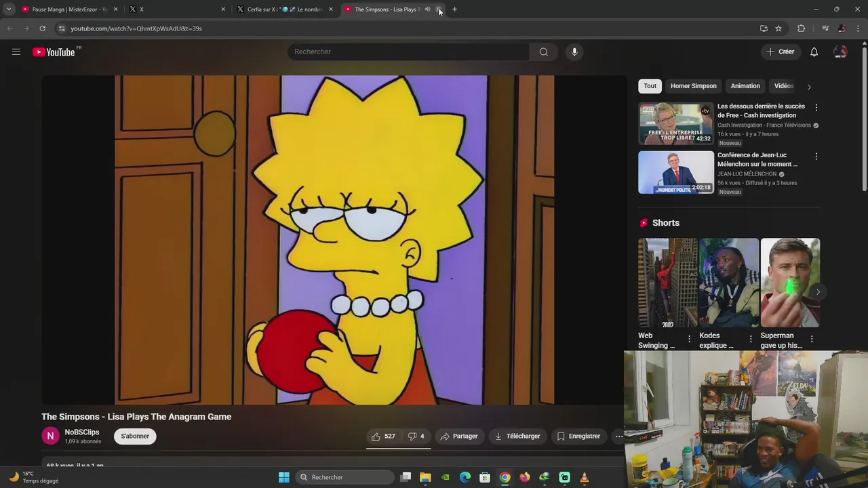Open the YouTube account avatar menu

pyautogui.click(x=840, y=52)
